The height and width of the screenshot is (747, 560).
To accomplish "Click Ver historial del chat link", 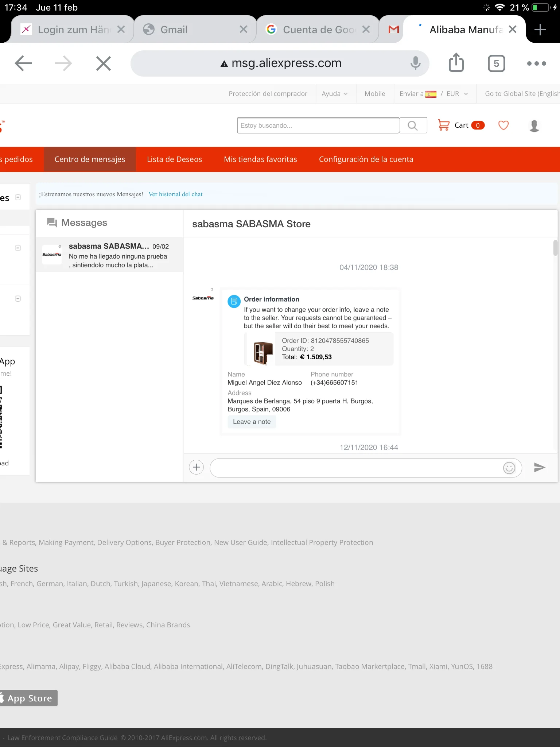I will point(175,194).
